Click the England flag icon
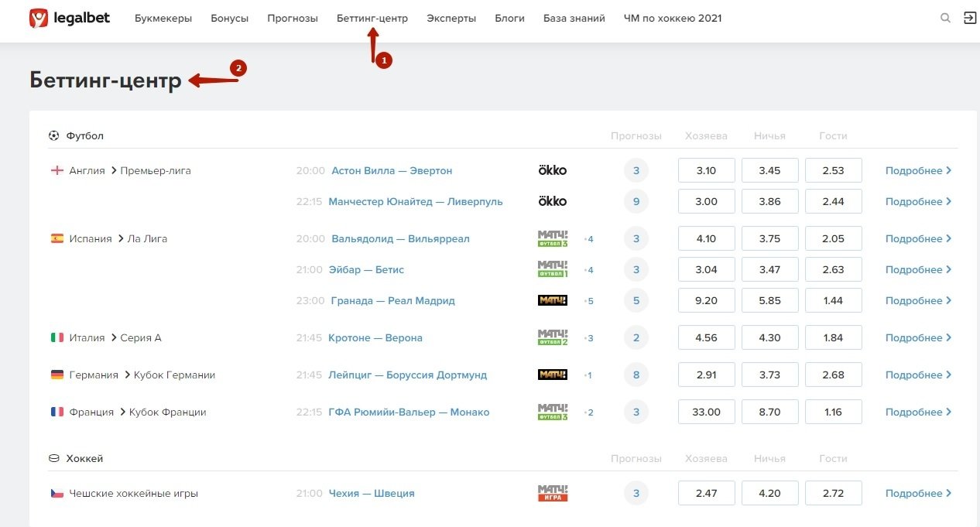The width and height of the screenshot is (980, 527). (x=57, y=170)
